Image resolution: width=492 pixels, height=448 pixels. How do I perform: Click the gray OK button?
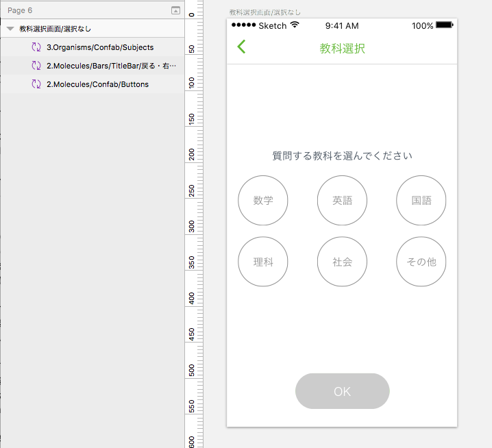pyautogui.click(x=343, y=391)
